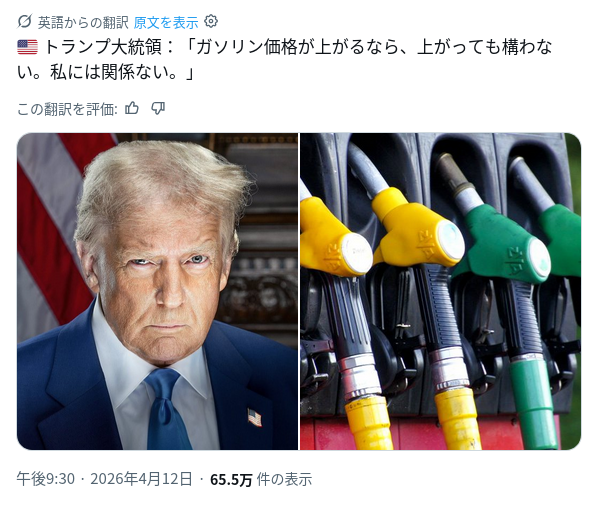Click the Grok translation icon

(x=24, y=22)
